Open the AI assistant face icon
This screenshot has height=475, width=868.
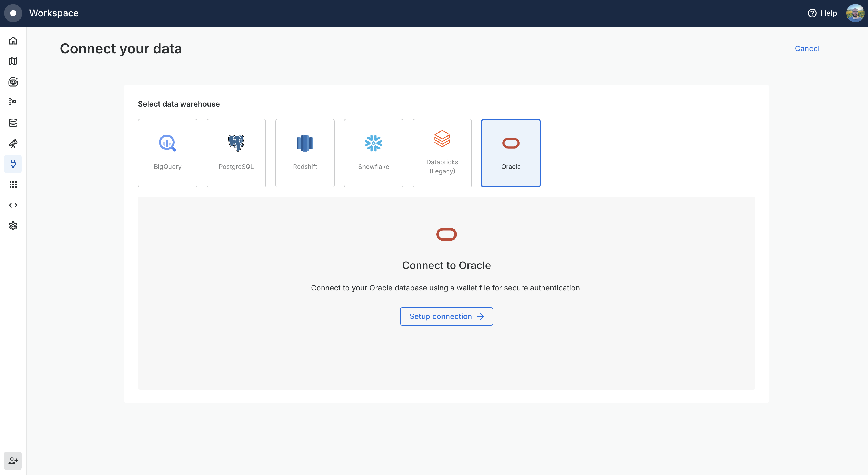click(x=13, y=82)
